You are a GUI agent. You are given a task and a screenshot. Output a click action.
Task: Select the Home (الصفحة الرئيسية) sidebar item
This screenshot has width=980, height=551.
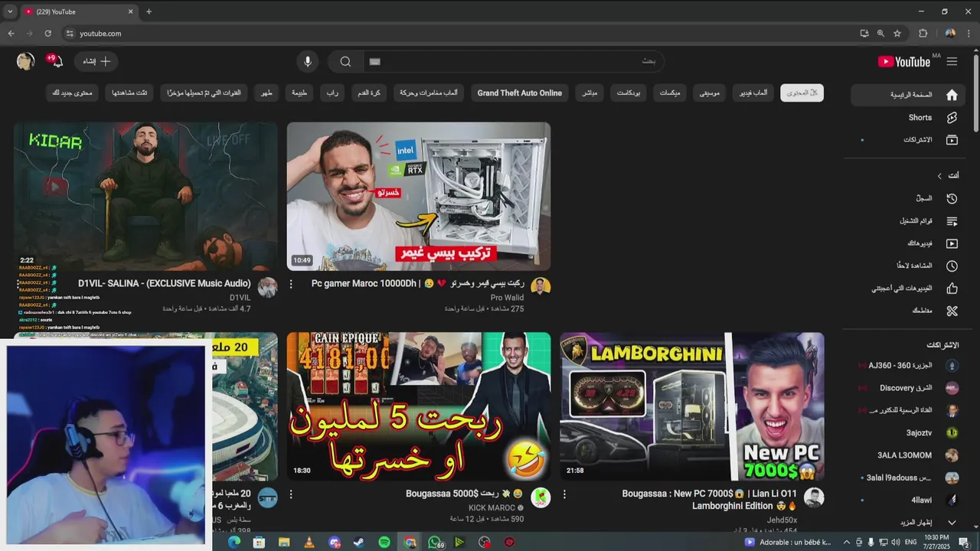pyautogui.click(x=906, y=95)
